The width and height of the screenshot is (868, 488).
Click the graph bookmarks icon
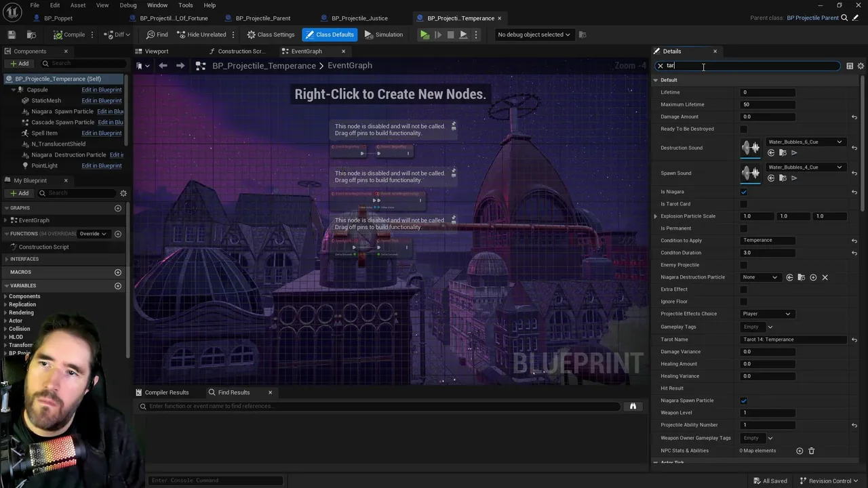[140, 66]
